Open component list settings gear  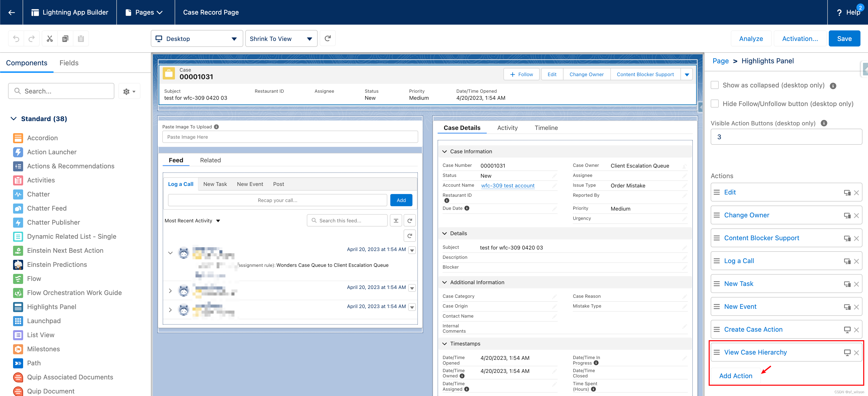[x=129, y=91]
